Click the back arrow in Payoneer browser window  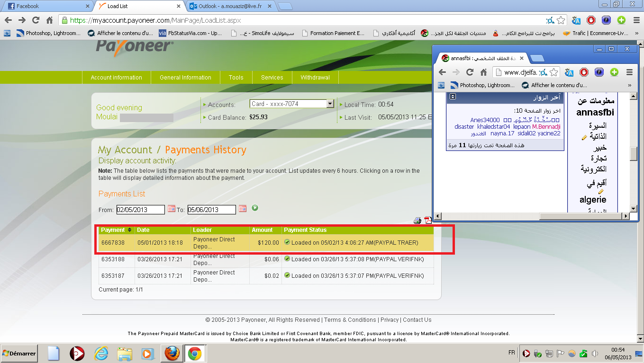(x=8, y=20)
